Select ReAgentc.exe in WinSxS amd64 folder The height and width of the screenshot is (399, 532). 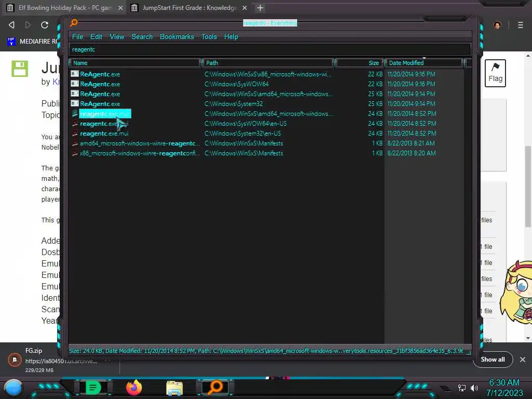[x=100, y=94]
